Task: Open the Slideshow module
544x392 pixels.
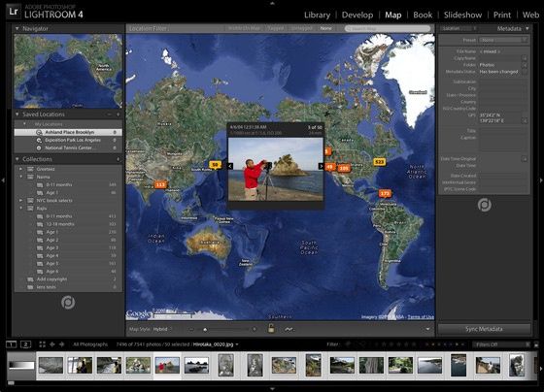Action: pyautogui.click(x=462, y=15)
